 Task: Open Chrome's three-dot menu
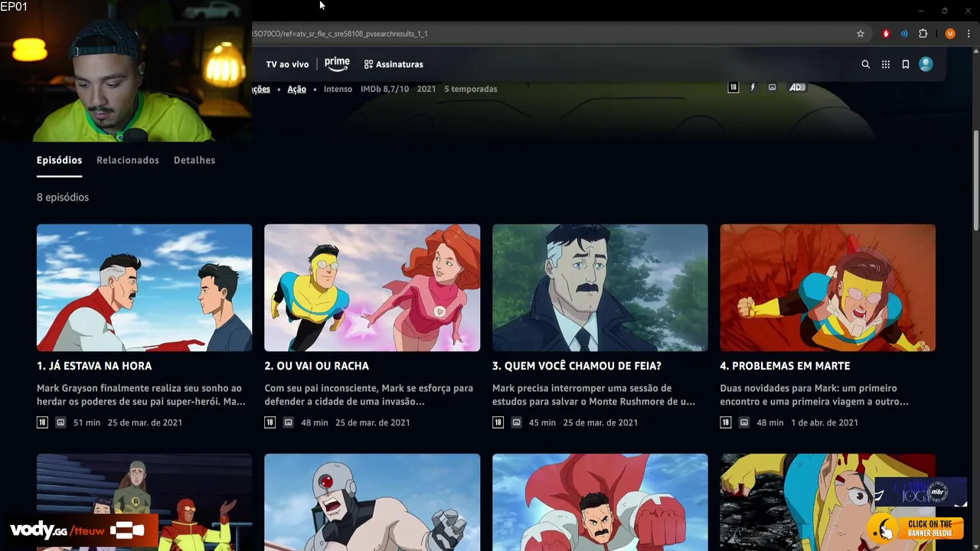[969, 34]
